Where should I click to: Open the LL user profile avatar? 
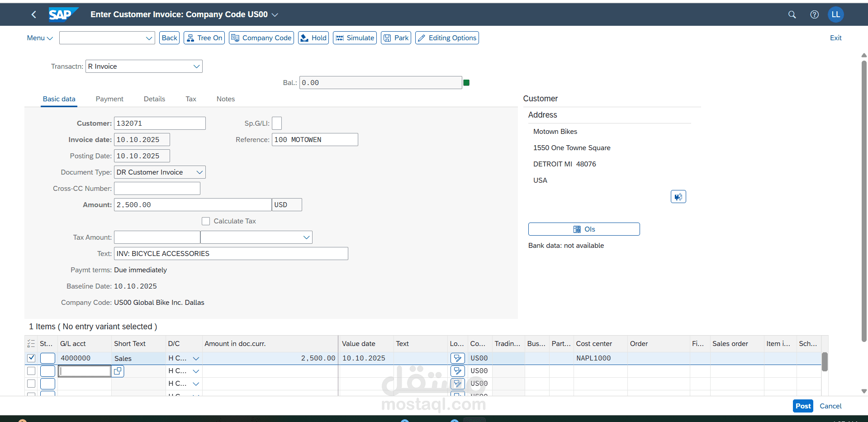[835, 14]
